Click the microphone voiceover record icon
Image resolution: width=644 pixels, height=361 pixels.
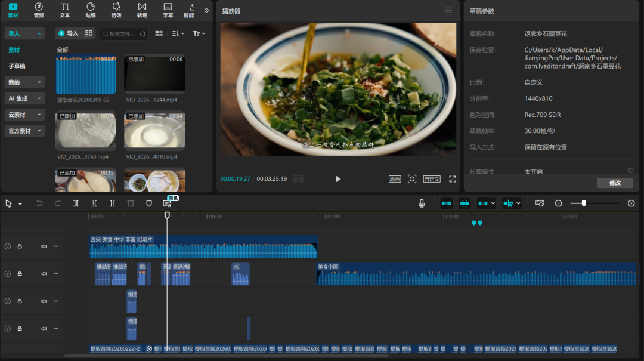pyautogui.click(x=422, y=203)
